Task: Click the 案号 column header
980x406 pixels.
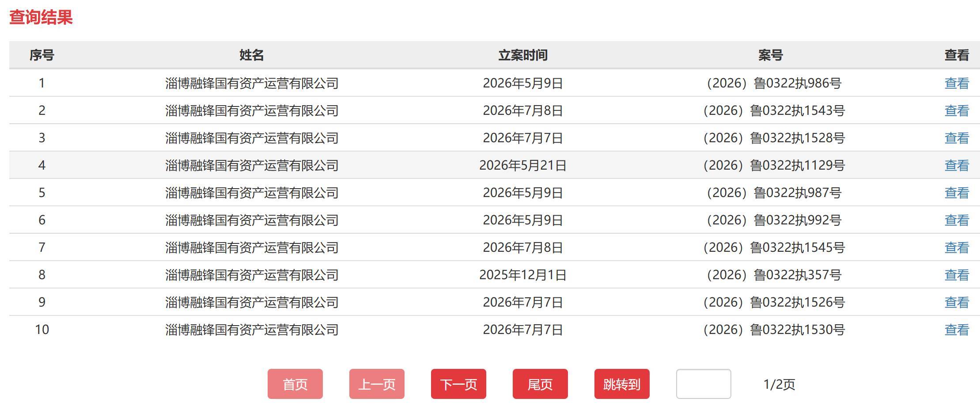Action: (x=771, y=55)
